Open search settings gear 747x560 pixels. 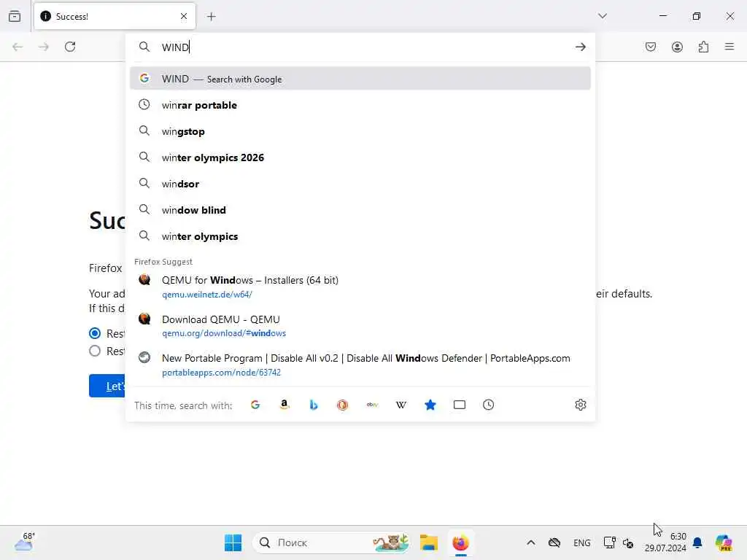(x=580, y=405)
